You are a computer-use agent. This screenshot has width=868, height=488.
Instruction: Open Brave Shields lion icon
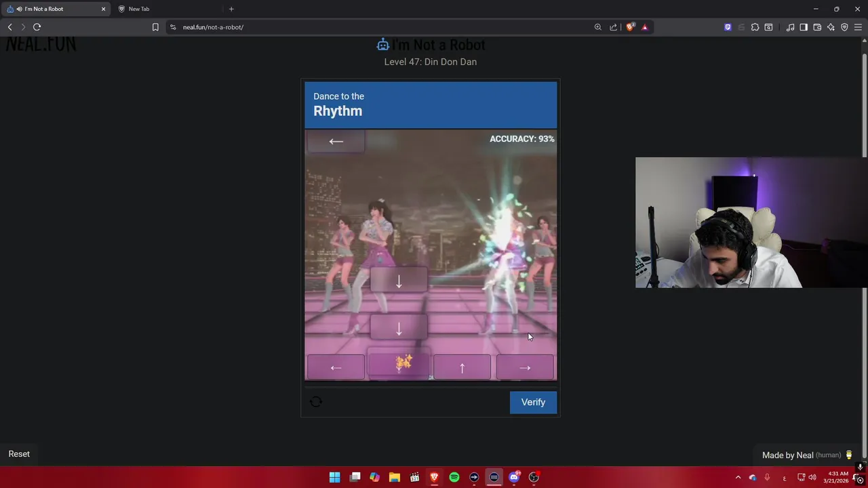[x=630, y=27]
